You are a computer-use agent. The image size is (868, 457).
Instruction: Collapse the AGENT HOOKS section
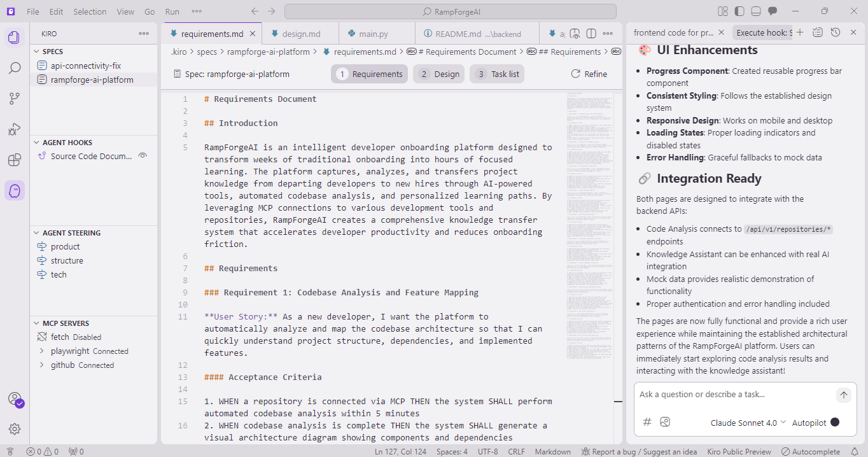tap(94, 143)
